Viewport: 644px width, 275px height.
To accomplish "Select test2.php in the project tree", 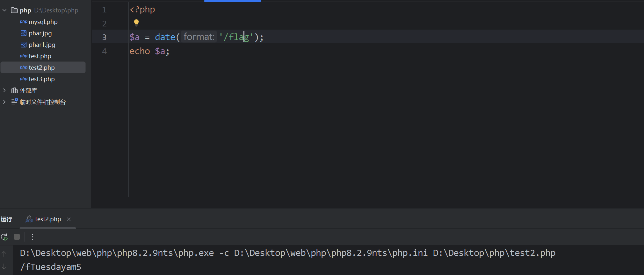I will tap(41, 68).
